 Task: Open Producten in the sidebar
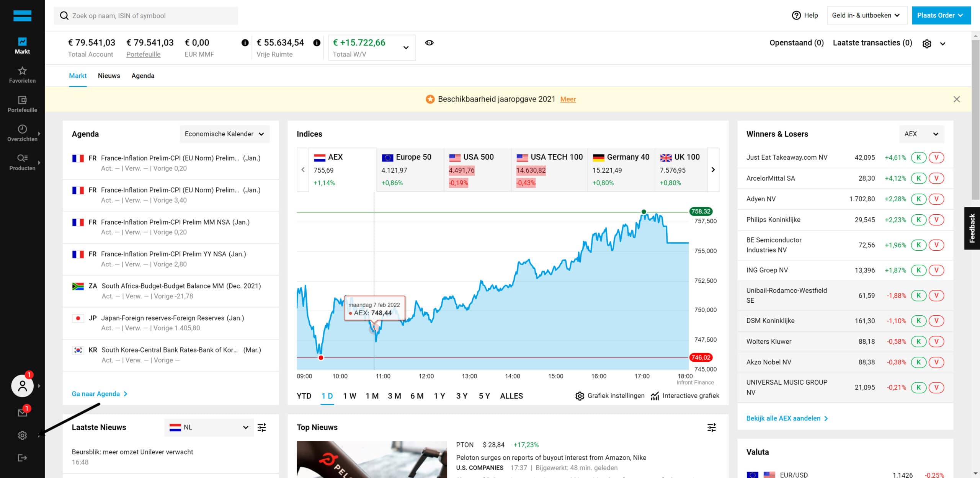pyautogui.click(x=22, y=162)
